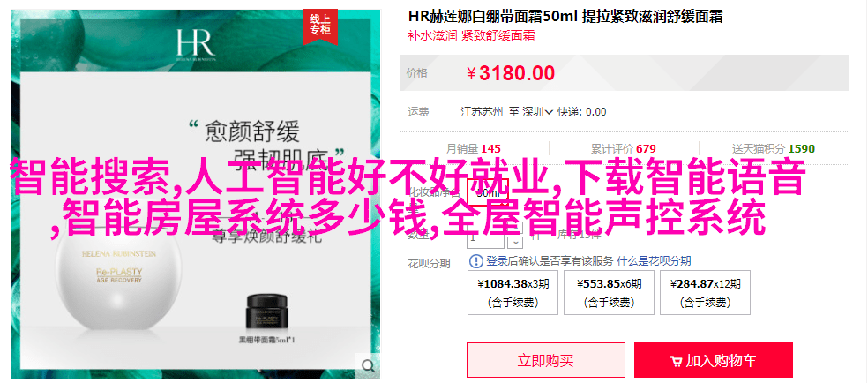Click the quantity input field
Viewport: 868px width, 383px height.
[486, 237]
